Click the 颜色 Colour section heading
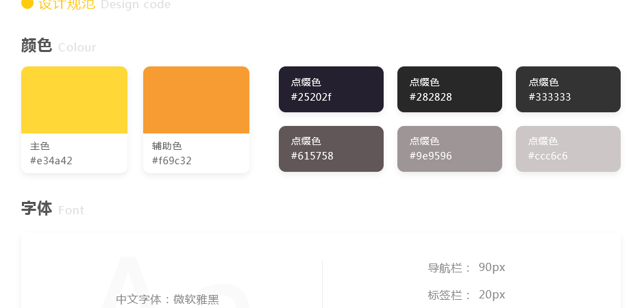 tap(58, 46)
